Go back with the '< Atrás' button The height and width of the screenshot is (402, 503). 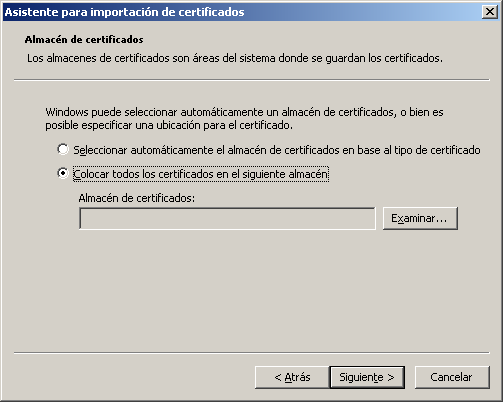(292, 377)
